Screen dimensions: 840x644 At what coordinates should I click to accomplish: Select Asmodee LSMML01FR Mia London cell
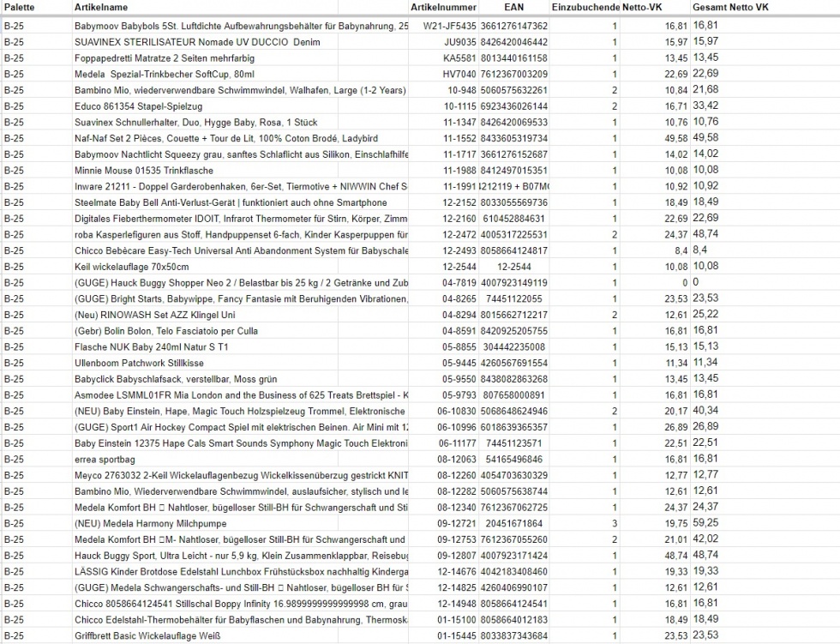[x=241, y=395]
